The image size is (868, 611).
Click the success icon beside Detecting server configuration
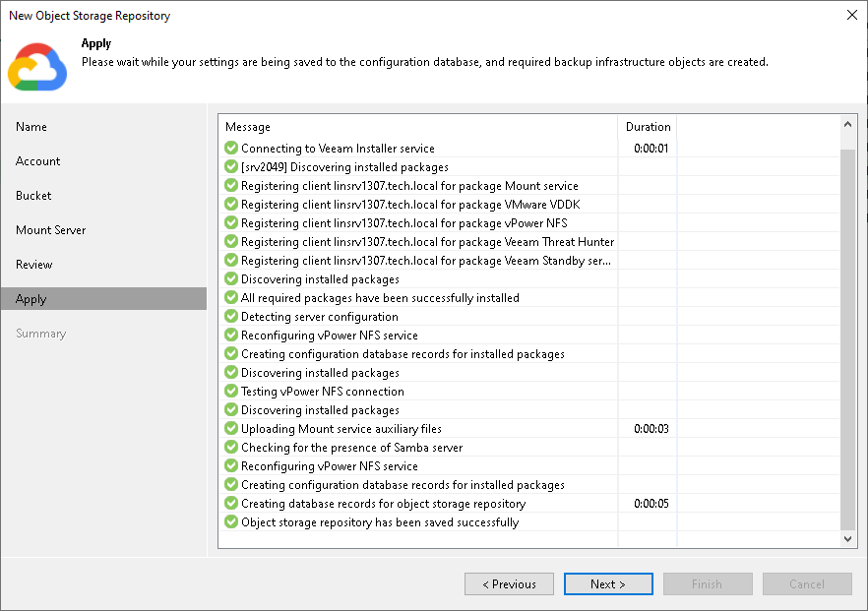(x=230, y=317)
